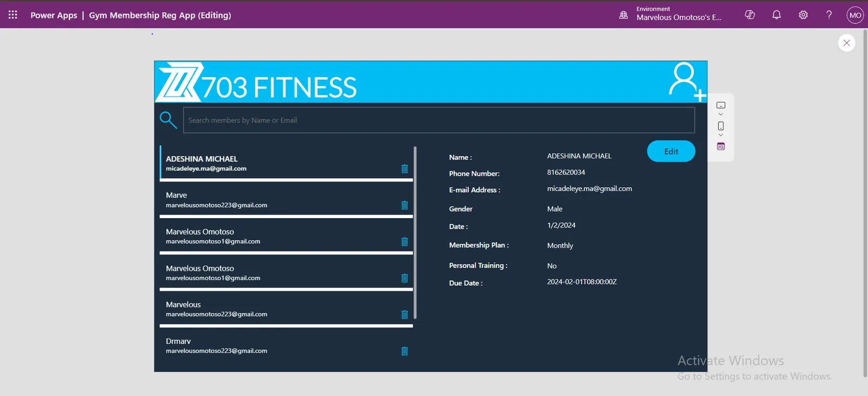Click the trash icon on the Marve row
The image size is (868, 396).
404,205
